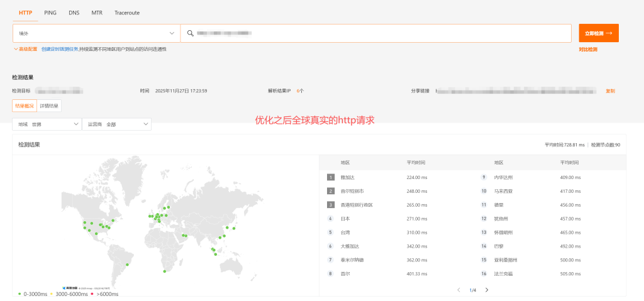This screenshot has height=301, width=644.
Task: Click rank 2 badge beside 首尔特别市
Action: point(331,191)
